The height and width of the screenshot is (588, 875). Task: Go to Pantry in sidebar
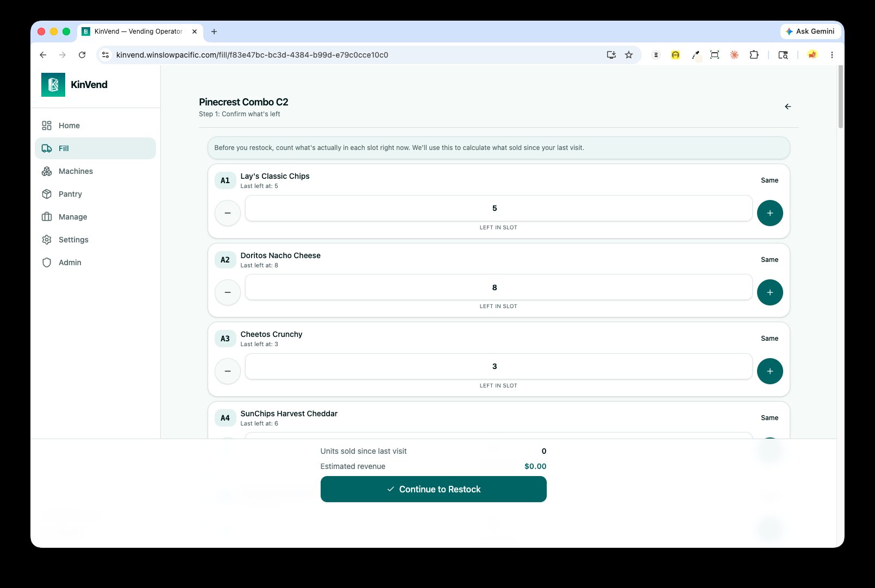pyautogui.click(x=95, y=194)
